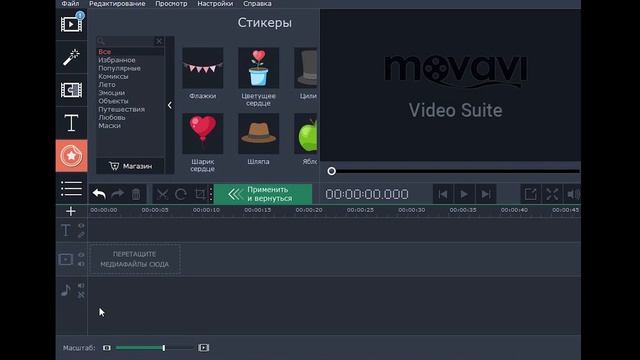640x360 pixels.
Task: Zoom out timeline scale icon
Action: [x=107, y=348]
